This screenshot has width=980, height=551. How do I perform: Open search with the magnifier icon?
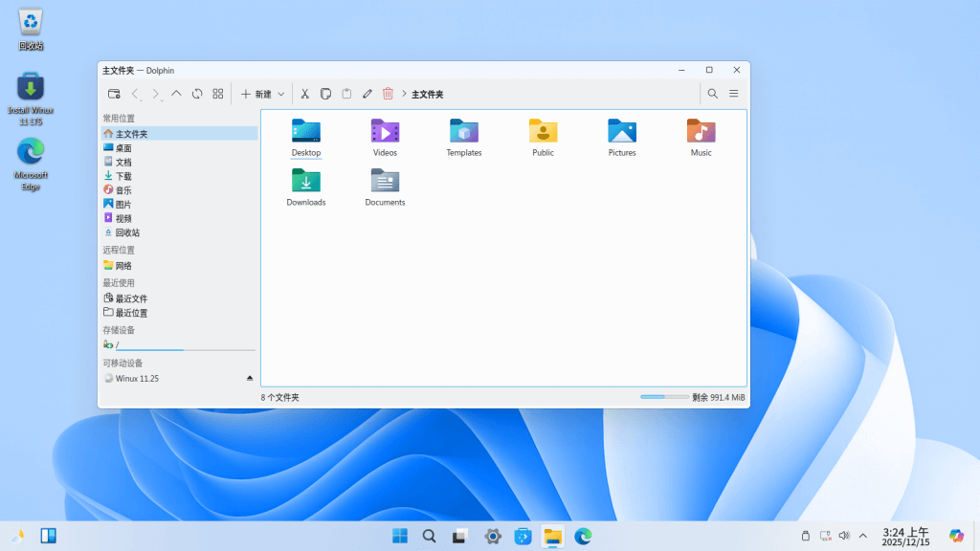pyautogui.click(x=712, y=94)
